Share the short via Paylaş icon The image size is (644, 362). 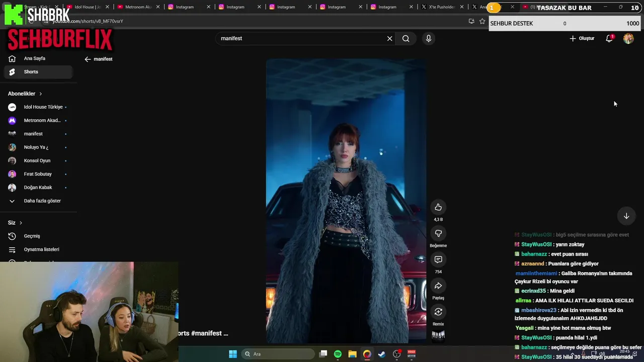click(438, 286)
